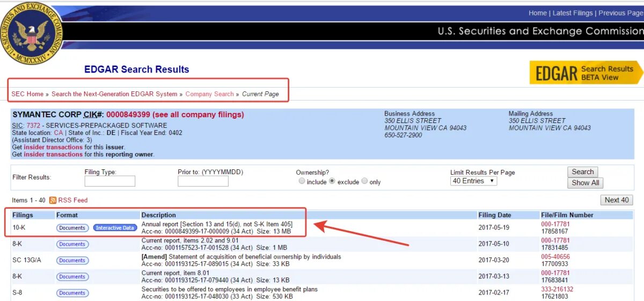This screenshot has height=301, width=644.
Task: Open the RSS Feed icon
Action: tap(53, 200)
